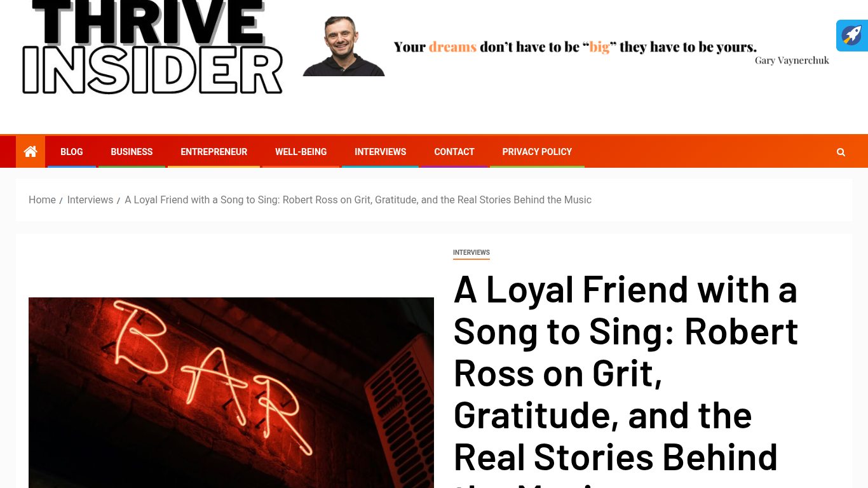
Task: Open the Business menu item
Action: [132, 152]
